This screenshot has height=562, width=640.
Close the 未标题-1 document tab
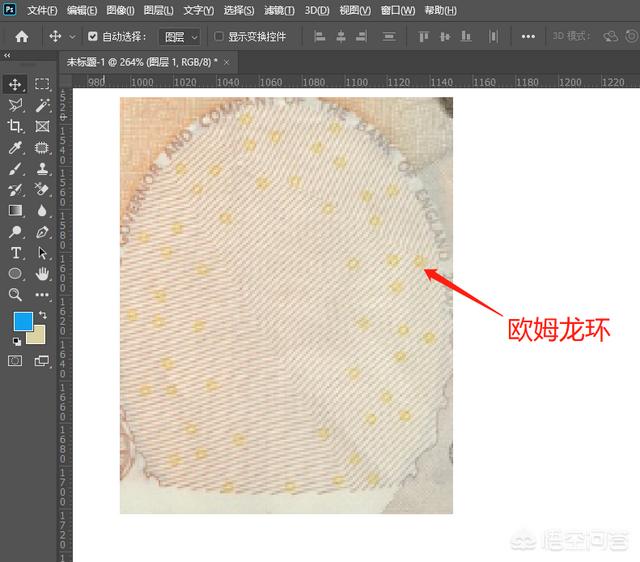pos(227,62)
